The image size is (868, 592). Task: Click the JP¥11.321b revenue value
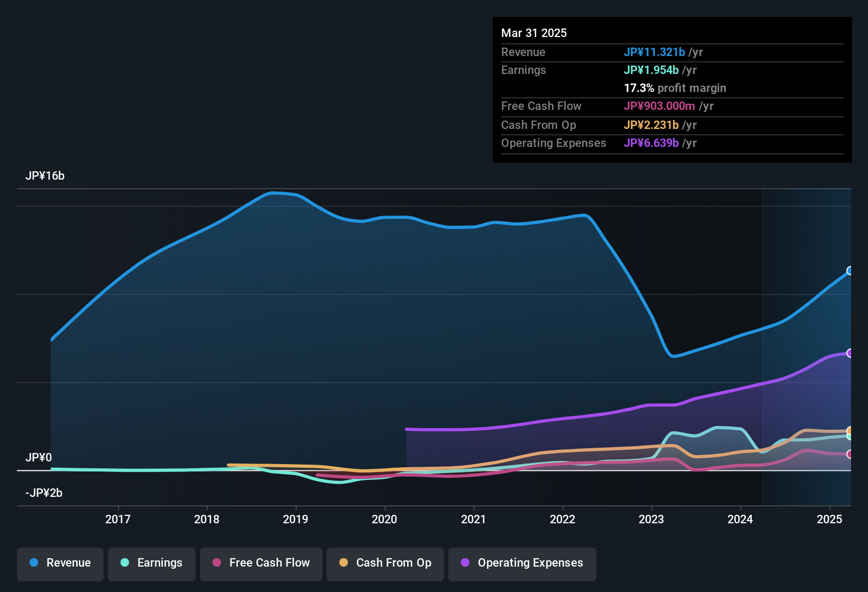pos(654,52)
